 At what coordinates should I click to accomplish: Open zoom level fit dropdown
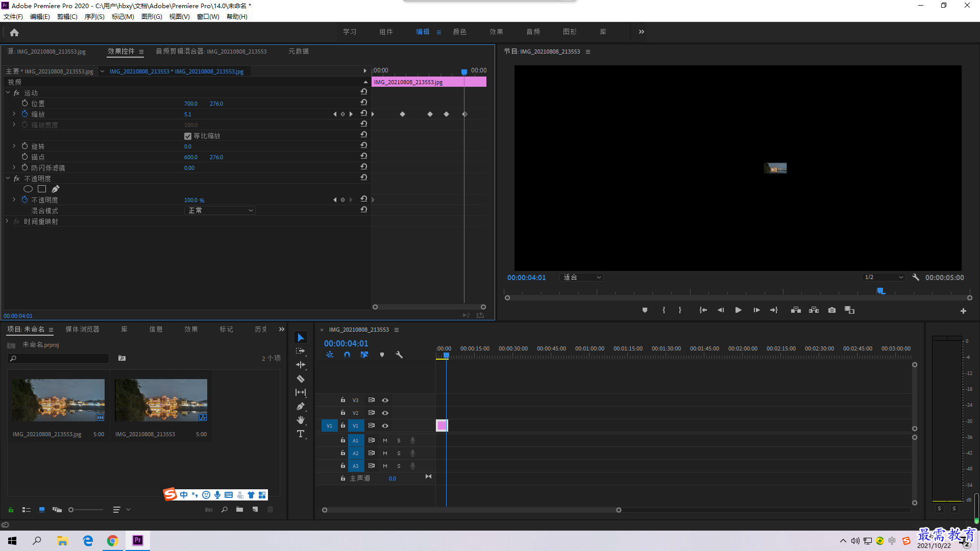point(581,278)
